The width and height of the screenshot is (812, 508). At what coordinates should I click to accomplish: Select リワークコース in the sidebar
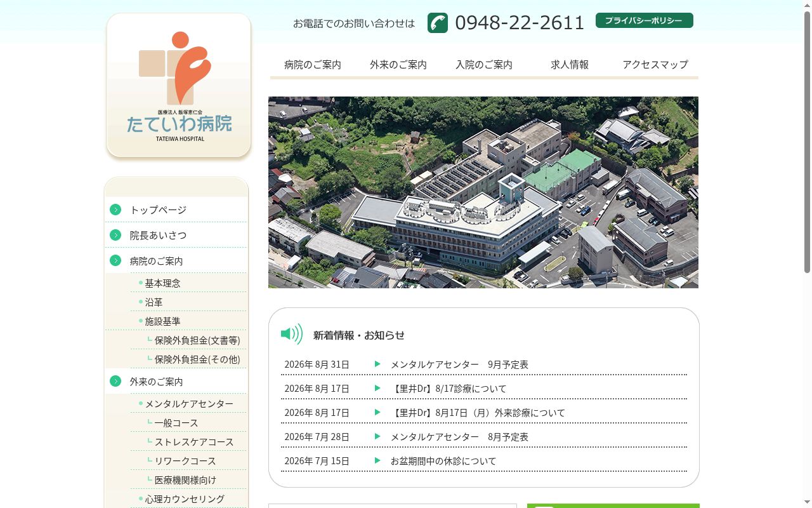coord(185,461)
